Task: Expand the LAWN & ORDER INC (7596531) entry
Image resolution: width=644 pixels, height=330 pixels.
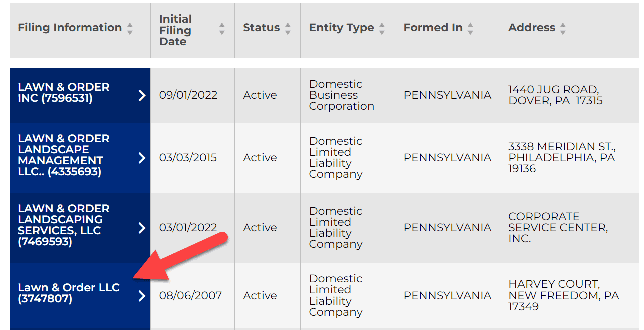Action: pos(141,95)
